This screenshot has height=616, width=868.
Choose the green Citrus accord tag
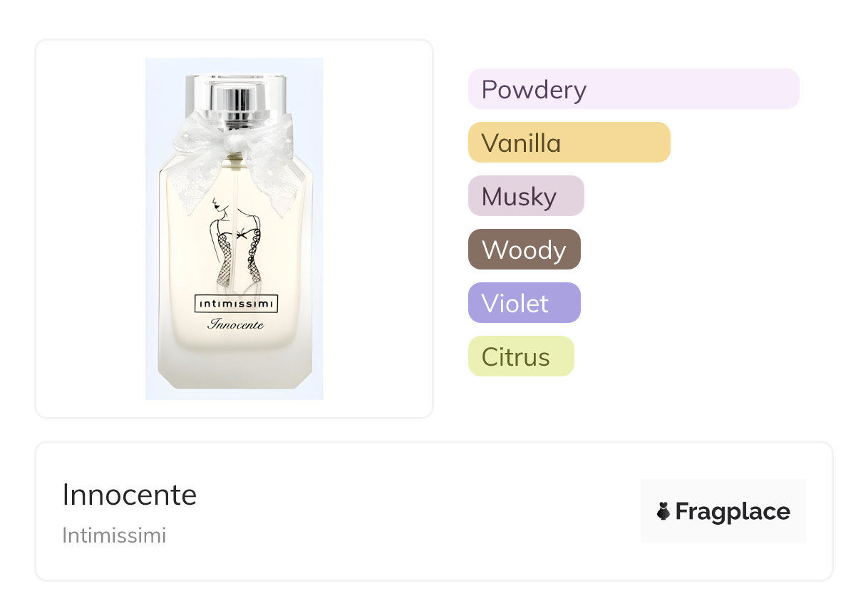point(521,356)
